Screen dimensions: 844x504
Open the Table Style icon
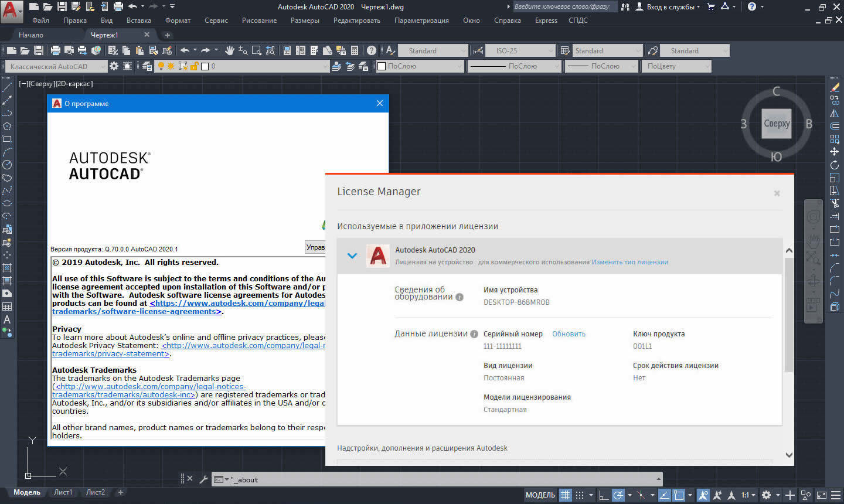point(565,50)
